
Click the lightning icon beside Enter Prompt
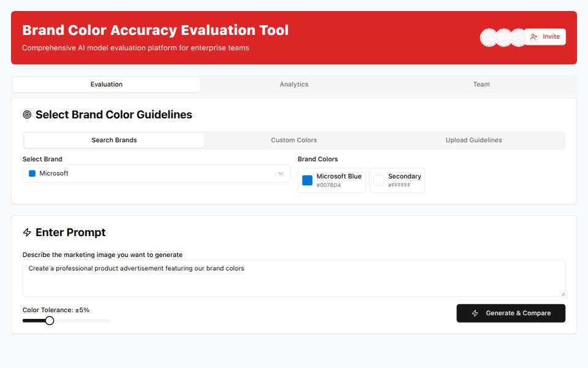[27, 232]
